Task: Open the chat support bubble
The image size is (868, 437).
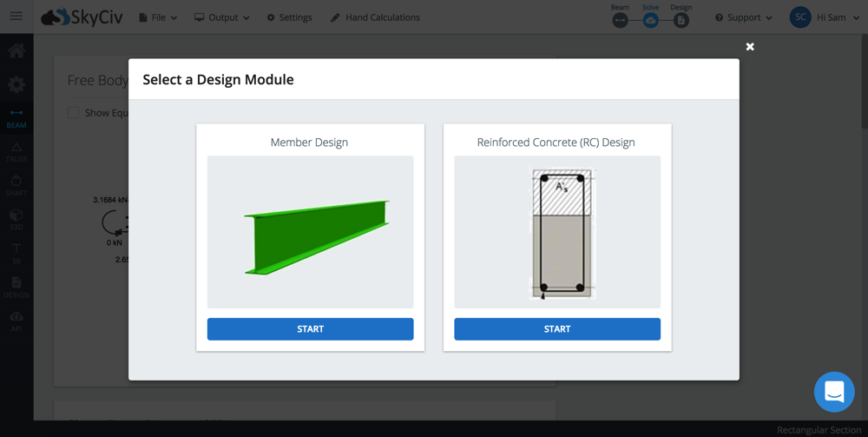Action: coord(834,392)
